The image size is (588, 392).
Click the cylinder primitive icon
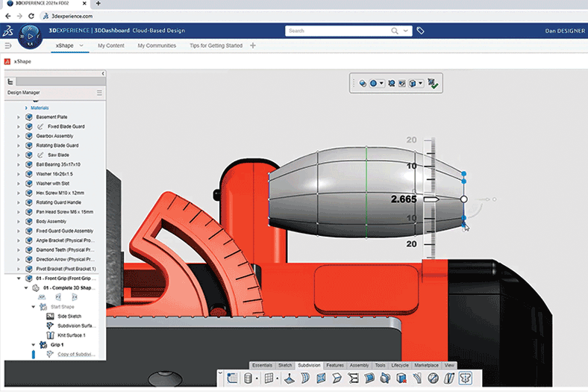[248, 378]
